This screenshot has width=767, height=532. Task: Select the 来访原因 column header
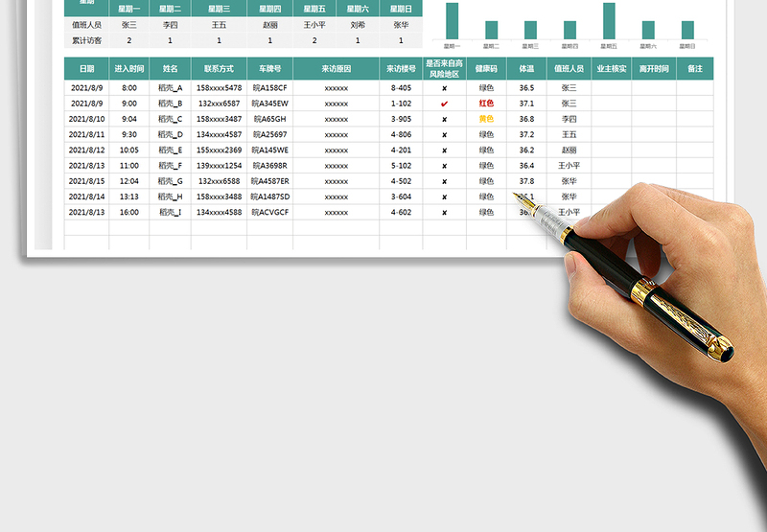pos(336,69)
